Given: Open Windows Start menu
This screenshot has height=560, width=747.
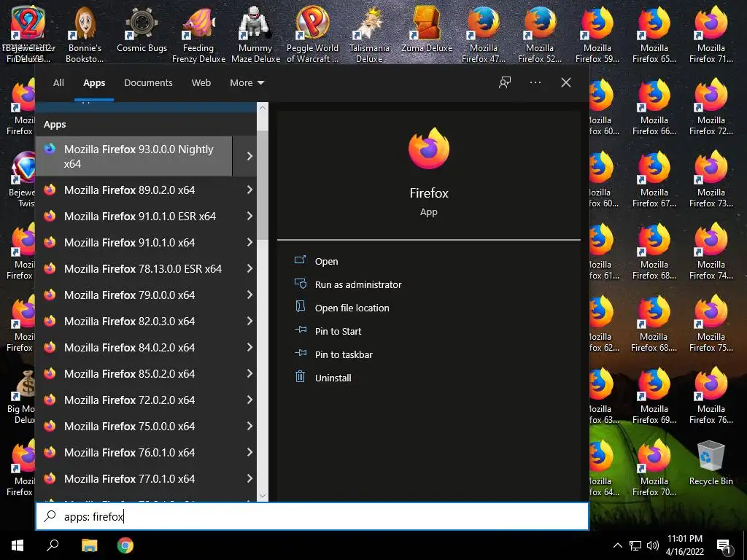Looking at the screenshot, I should click(18, 545).
